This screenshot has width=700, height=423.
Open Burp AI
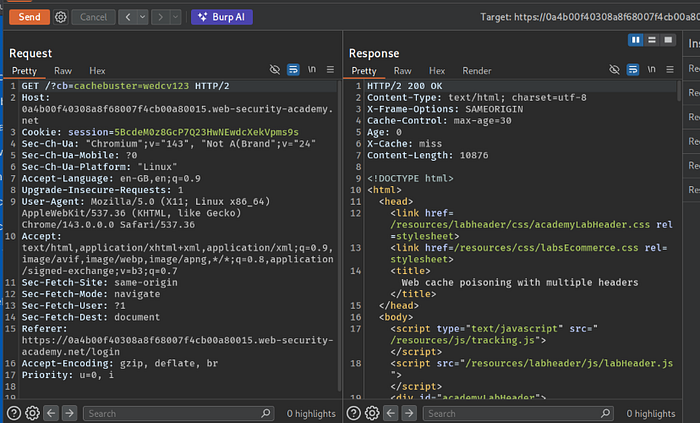coord(222,17)
